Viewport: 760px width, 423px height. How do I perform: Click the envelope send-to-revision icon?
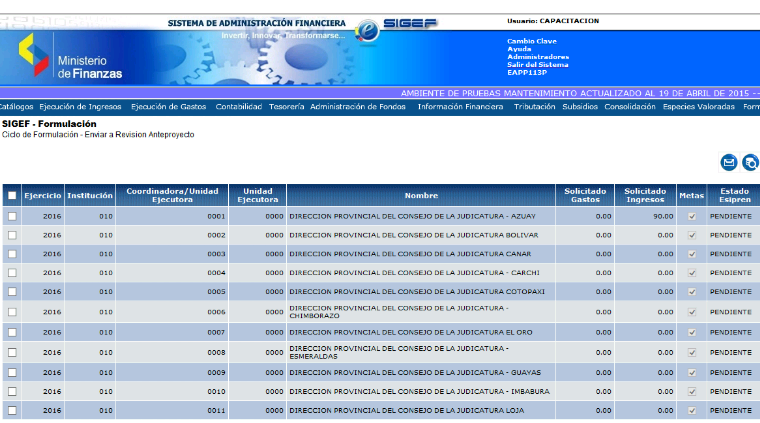728,162
